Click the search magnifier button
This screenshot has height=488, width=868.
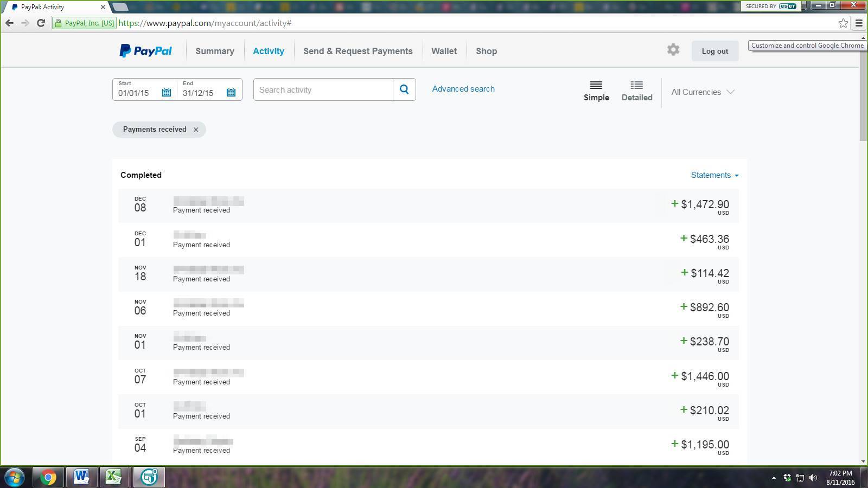click(404, 89)
